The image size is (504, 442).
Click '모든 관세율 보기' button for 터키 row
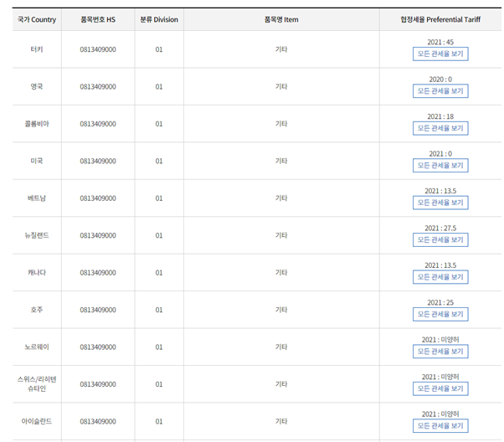tap(440, 54)
